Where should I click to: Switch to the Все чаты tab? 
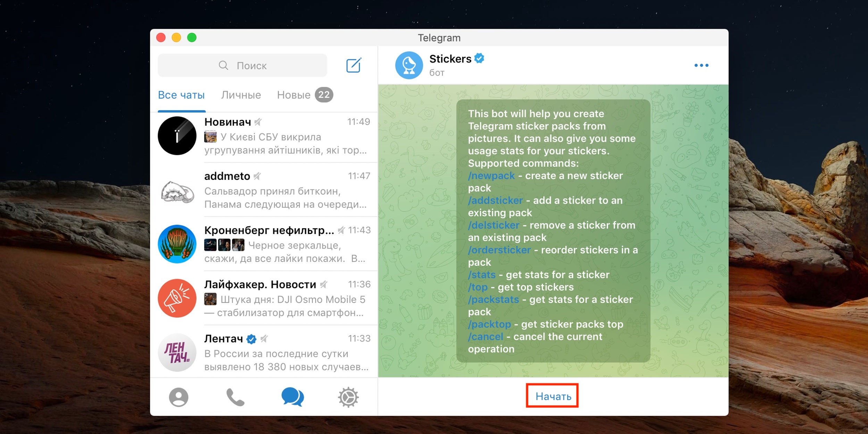(181, 95)
